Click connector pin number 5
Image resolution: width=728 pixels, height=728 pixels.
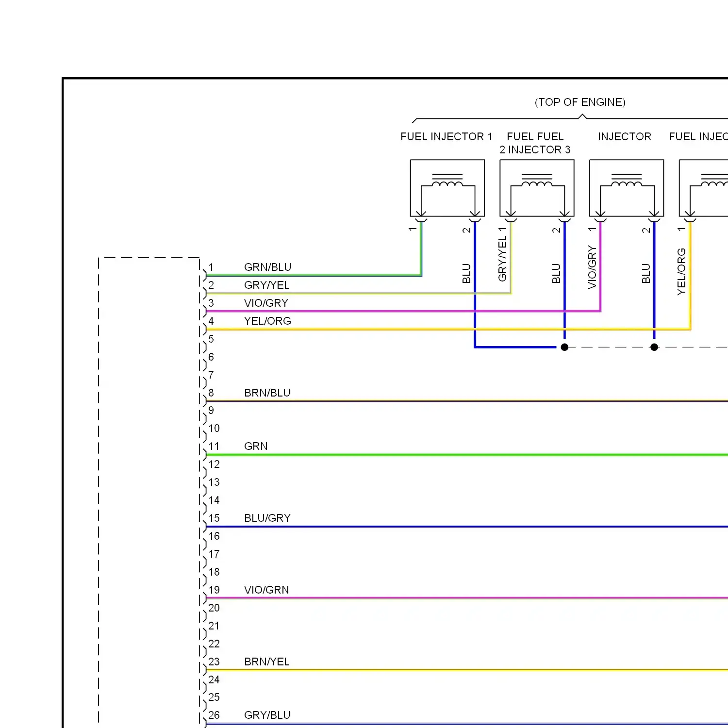click(211, 339)
